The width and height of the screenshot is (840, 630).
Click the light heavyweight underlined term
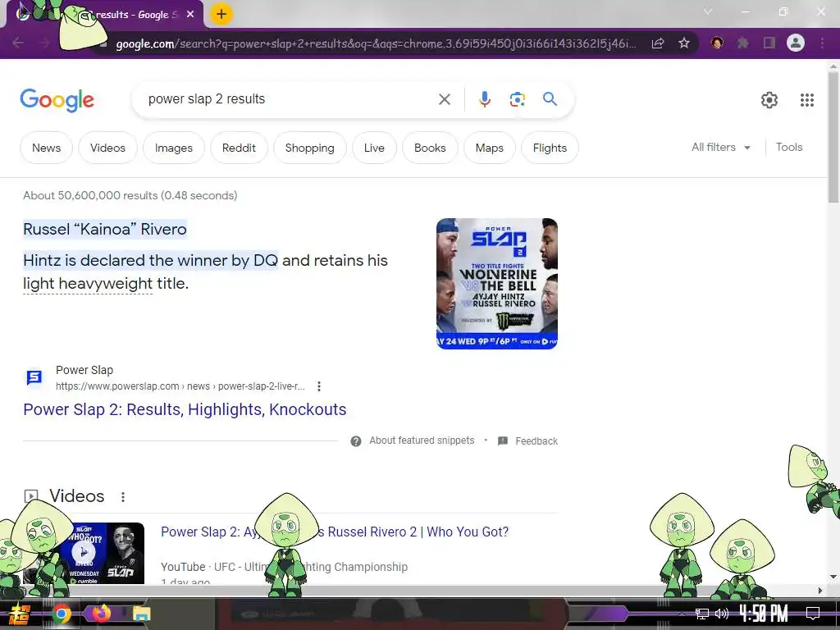tap(88, 283)
